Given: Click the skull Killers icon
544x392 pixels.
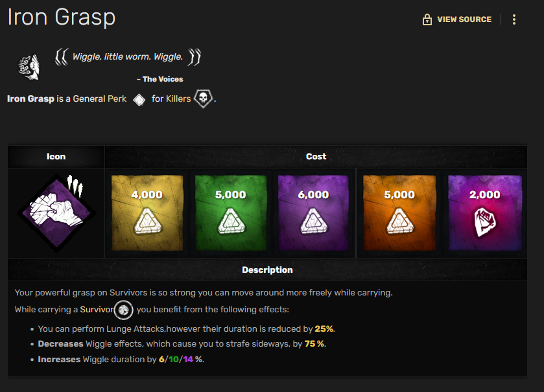Looking at the screenshot, I should pos(203,98).
